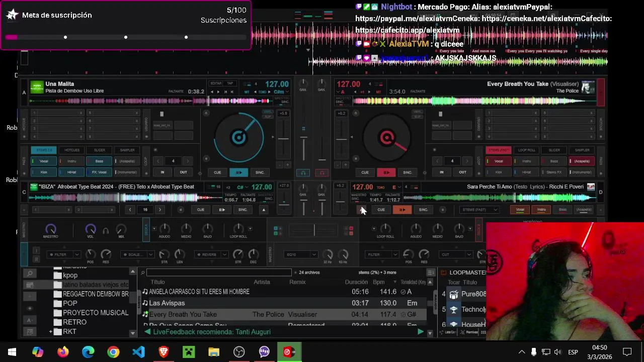Screen dimensions: 644x362
Task: Toggle VINYL mode on deck A
Action: click(268, 112)
